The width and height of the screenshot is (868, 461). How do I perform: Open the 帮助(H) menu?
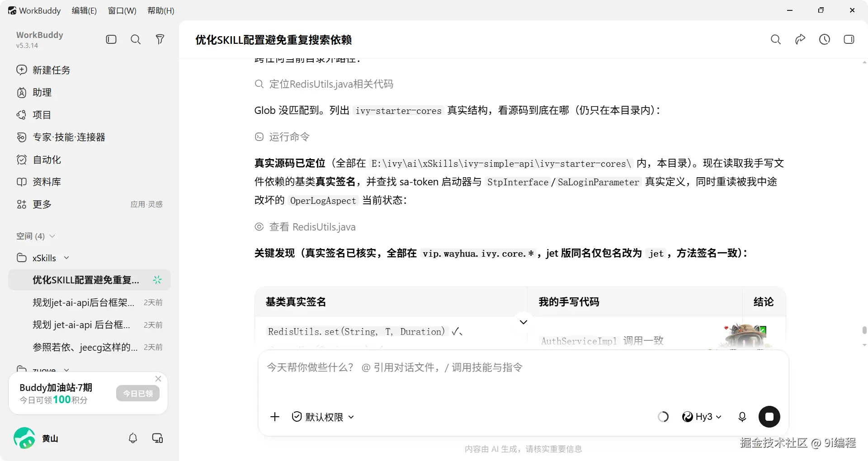pos(161,10)
